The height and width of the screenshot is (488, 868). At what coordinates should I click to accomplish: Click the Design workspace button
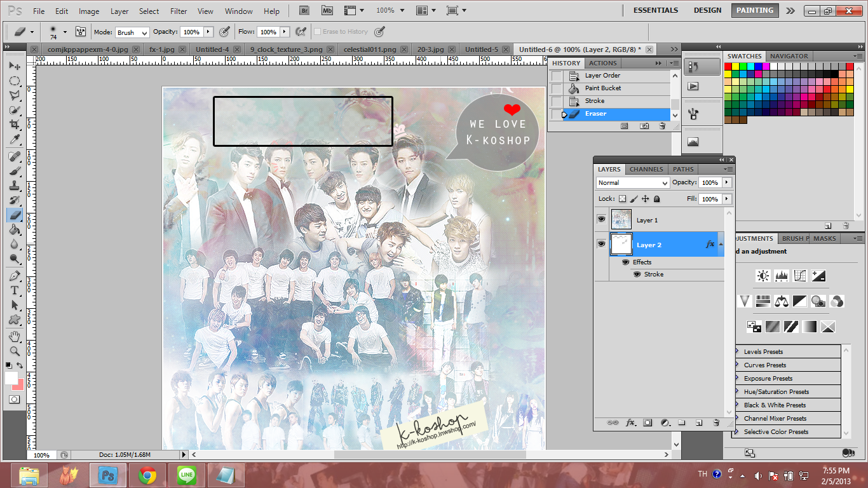[707, 10]
